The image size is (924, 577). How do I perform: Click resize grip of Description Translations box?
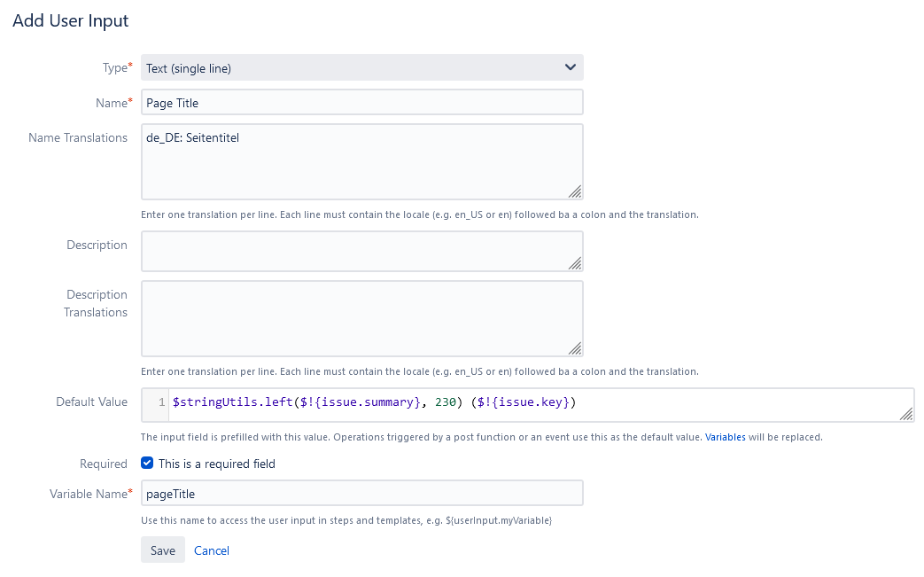pyautogui.click(x=575, y=348)
